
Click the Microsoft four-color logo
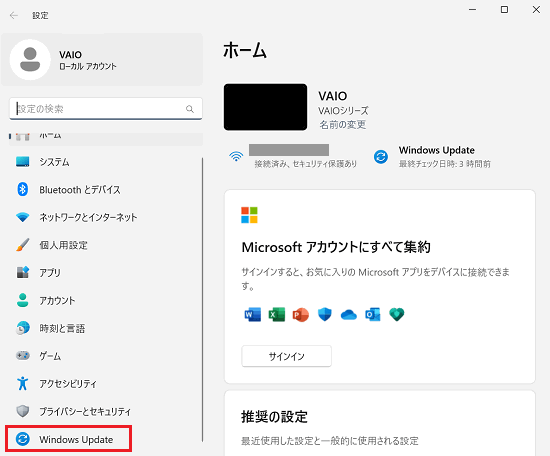249,215
